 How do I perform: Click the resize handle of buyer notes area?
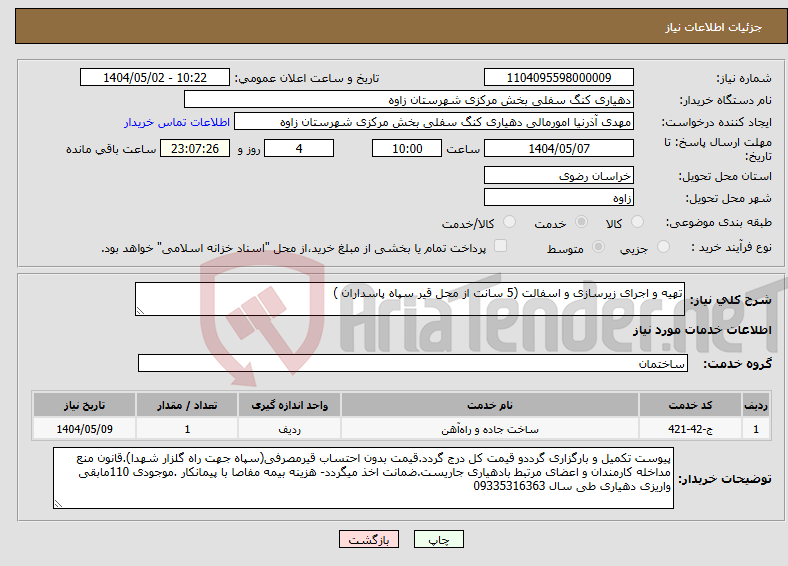[x=58, y=503]
